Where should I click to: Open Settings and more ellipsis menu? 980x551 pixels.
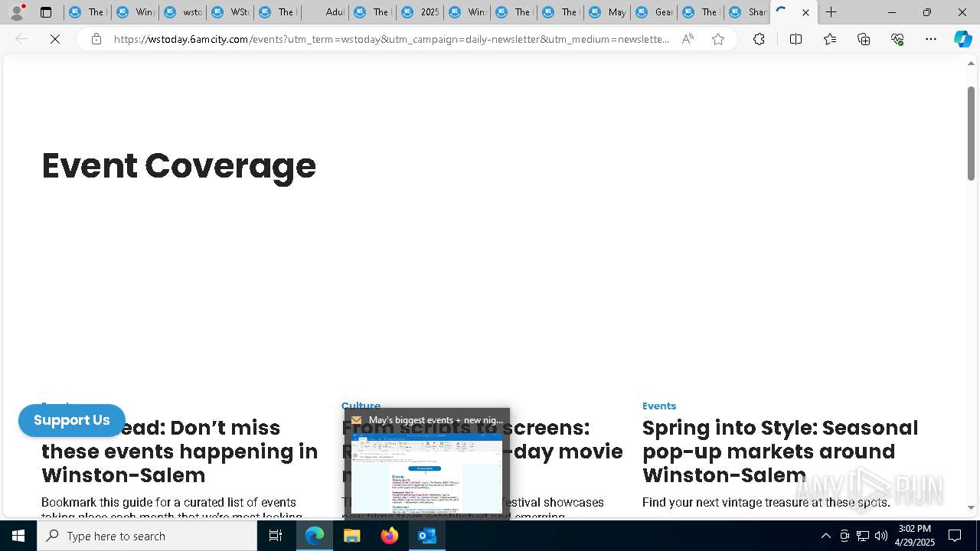[x=931, y=39]
